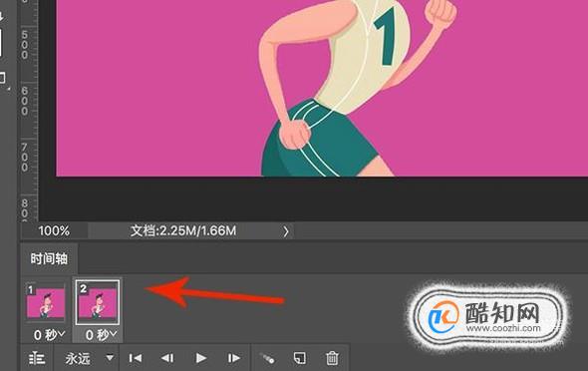The image size is (588, 371).
Task: Select the next frame button
Action: 233,358
